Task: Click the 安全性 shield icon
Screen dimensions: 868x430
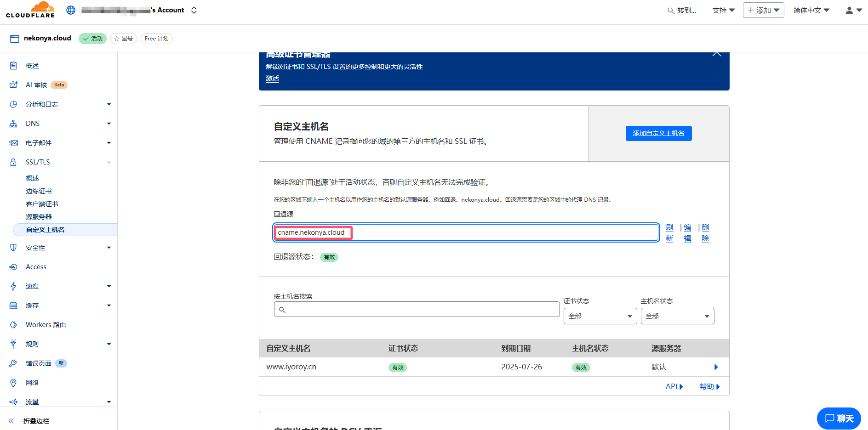Action: click(13, 248)
